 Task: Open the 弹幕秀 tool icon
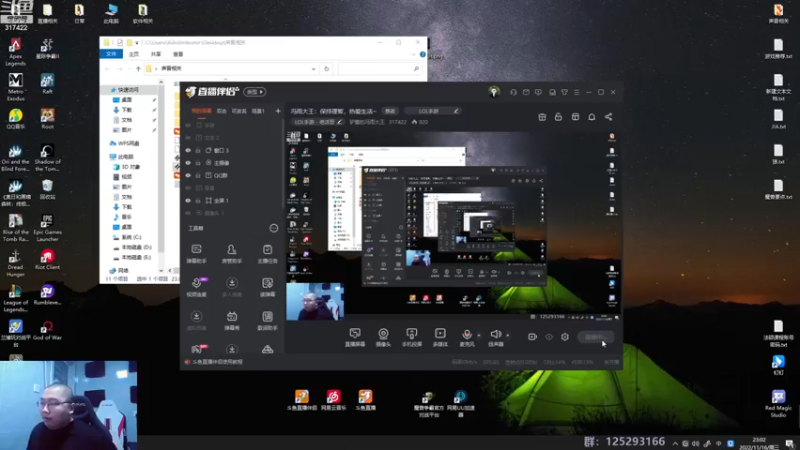point(232,321)
